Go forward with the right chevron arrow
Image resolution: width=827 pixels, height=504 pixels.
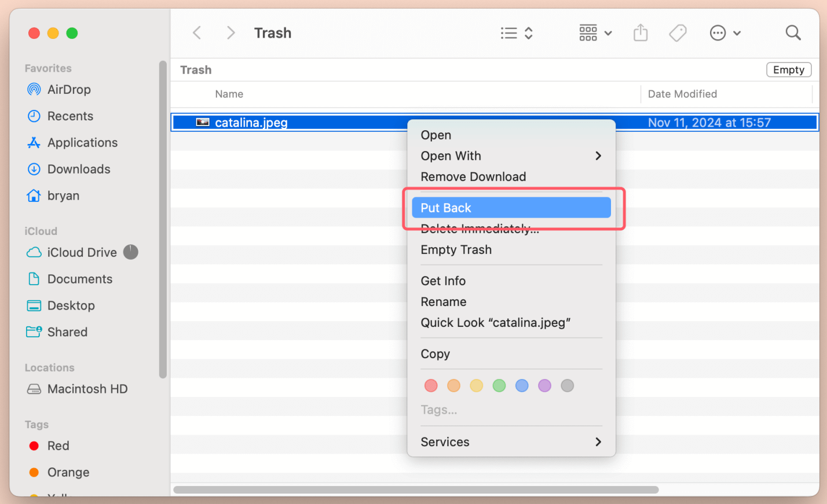click(x=230, y=33)
